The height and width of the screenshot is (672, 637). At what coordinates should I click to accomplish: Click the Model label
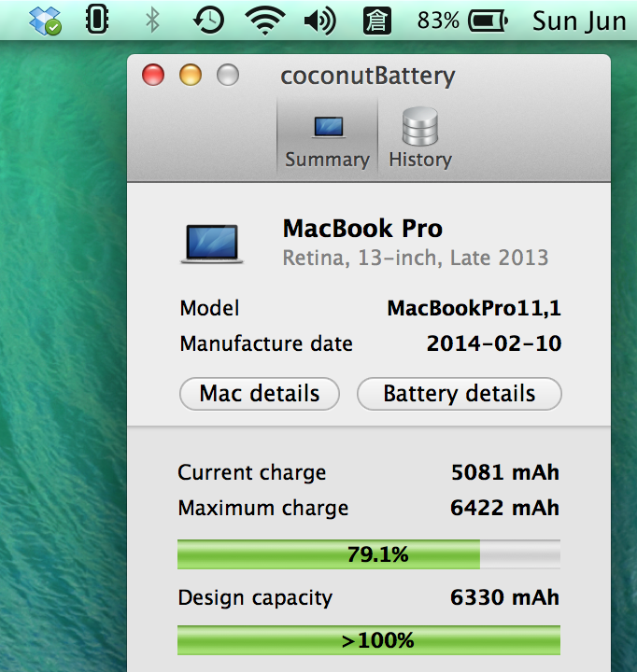(x=209, y=308)
